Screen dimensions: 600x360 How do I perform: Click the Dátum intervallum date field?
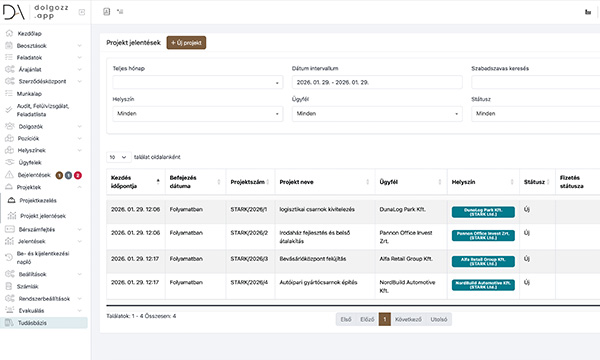tap(377, 82)
